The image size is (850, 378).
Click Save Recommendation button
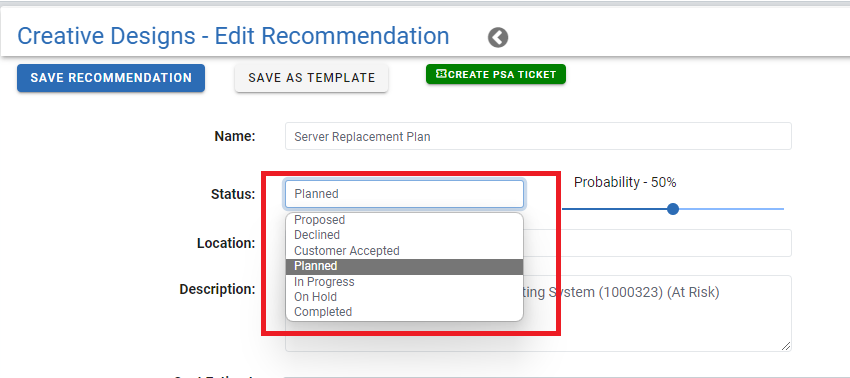111,78
